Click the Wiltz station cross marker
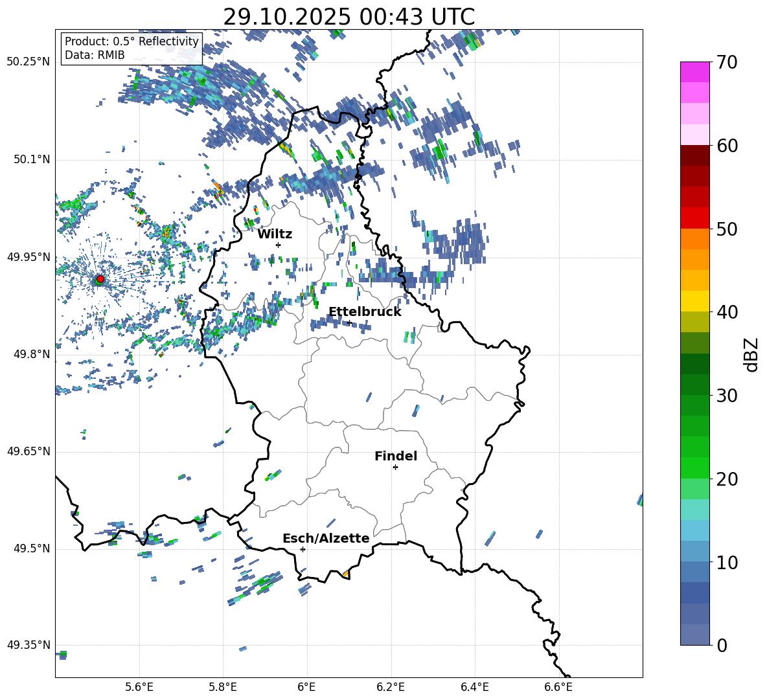Screen dimensions: 767x700 [x=279, y=245]
